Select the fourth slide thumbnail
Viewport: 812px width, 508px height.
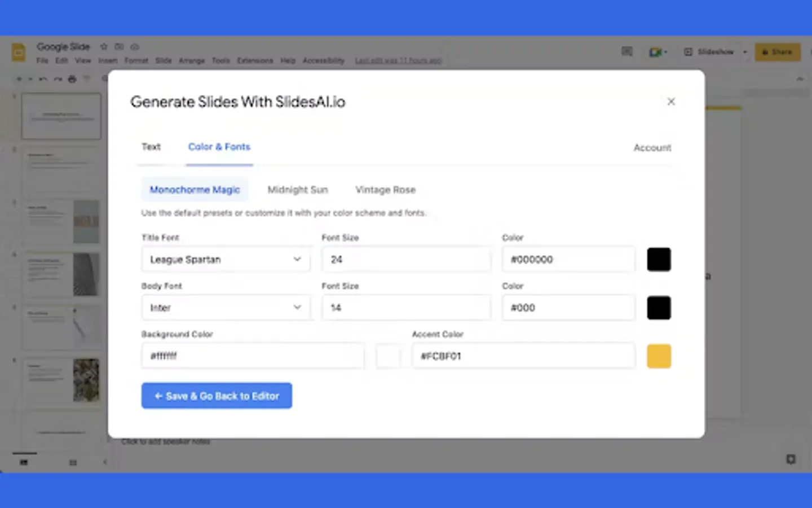click(61, 275)
